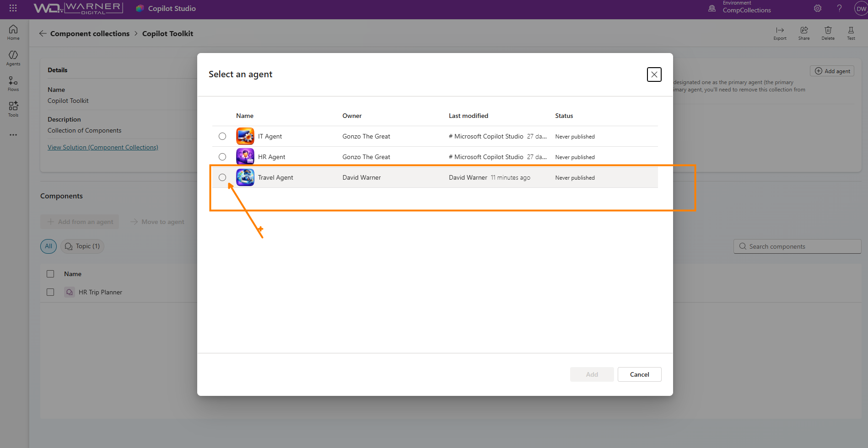This screenshot has height=448, width=868.
Task: Open the settings gear icon
Action: pyautogui.click(x=818, y=8)
